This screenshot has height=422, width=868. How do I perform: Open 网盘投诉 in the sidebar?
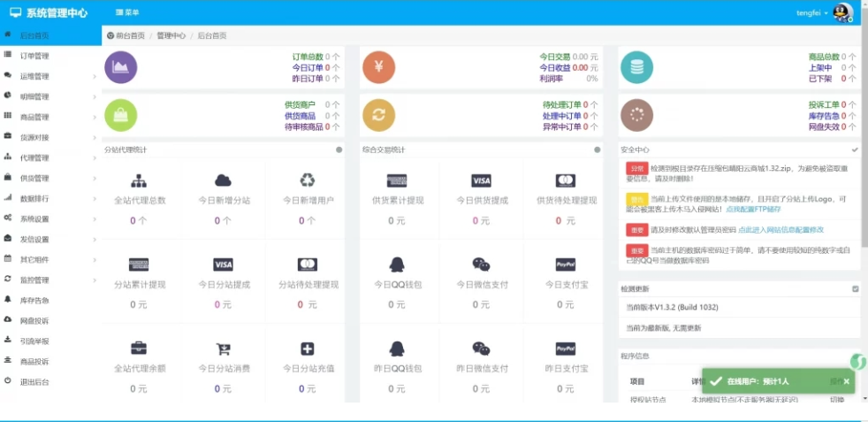(51, 320)
